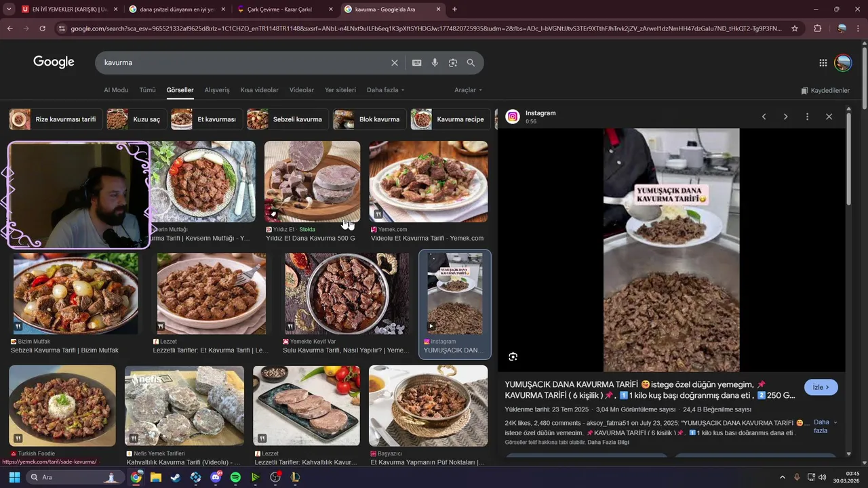Image resolution: width=868 pixels, height=488 pixels.
Task: Go to previous image in preview panel
Action: (x=764, y=117)
